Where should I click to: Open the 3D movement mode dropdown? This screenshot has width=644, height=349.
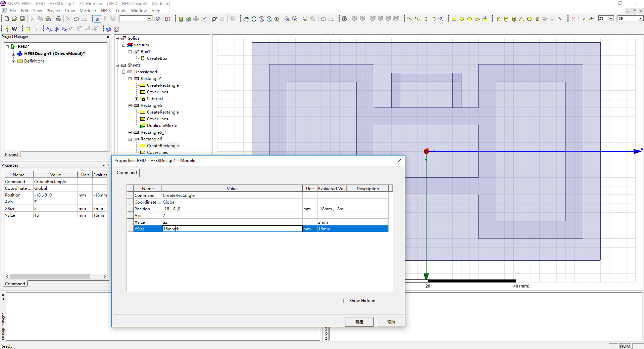point(640,19)
